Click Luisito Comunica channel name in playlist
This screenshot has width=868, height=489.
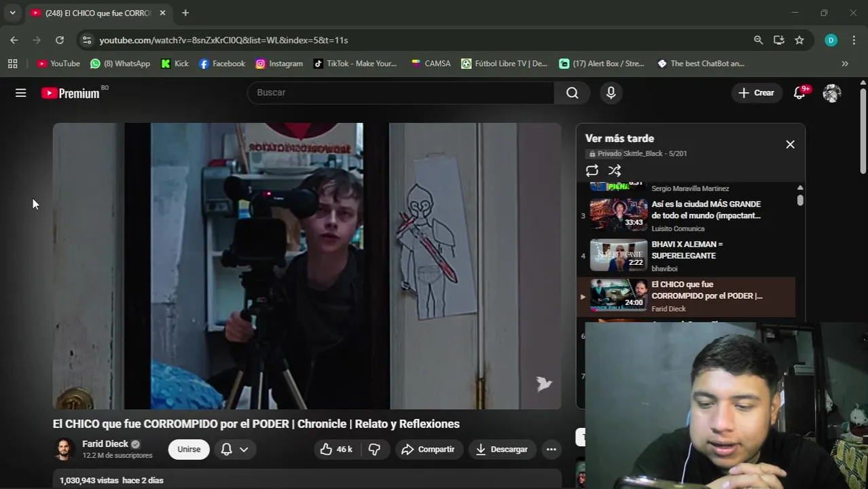tap(678, 229)
